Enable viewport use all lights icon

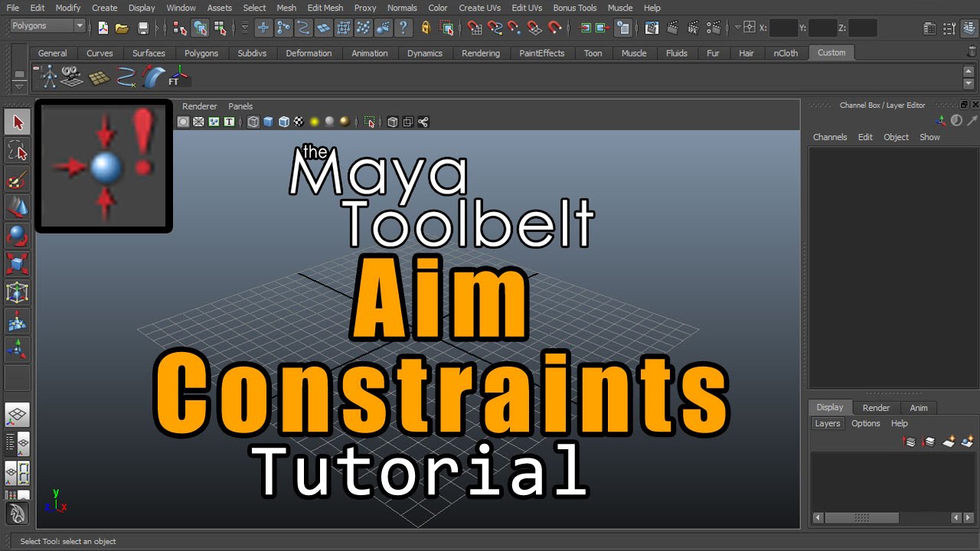point(315,122)
